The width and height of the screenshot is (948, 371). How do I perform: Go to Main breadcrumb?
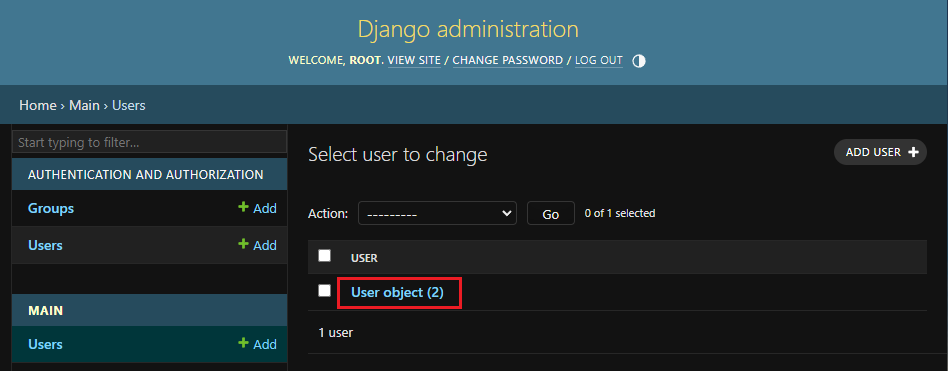coord(84,105)
